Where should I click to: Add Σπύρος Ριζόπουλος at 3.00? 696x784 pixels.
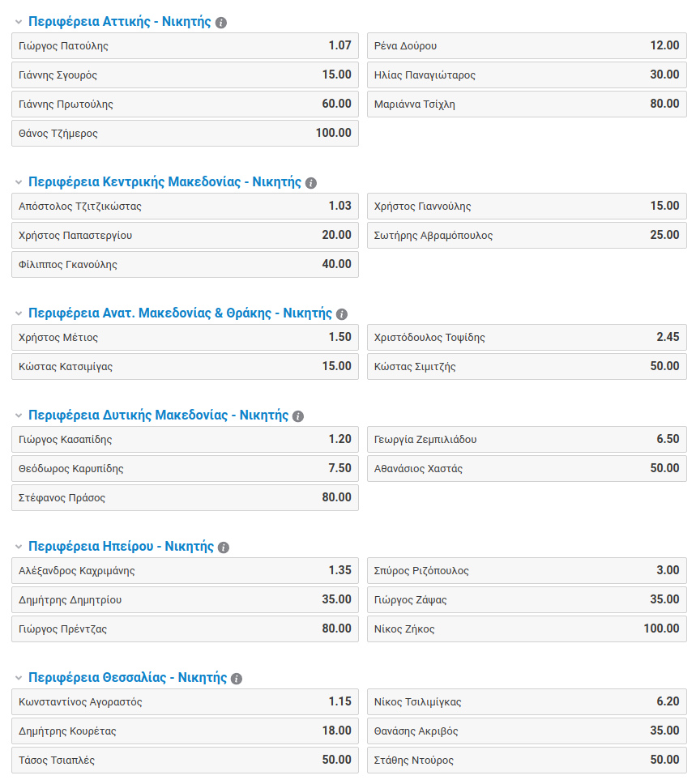[527, 571]
